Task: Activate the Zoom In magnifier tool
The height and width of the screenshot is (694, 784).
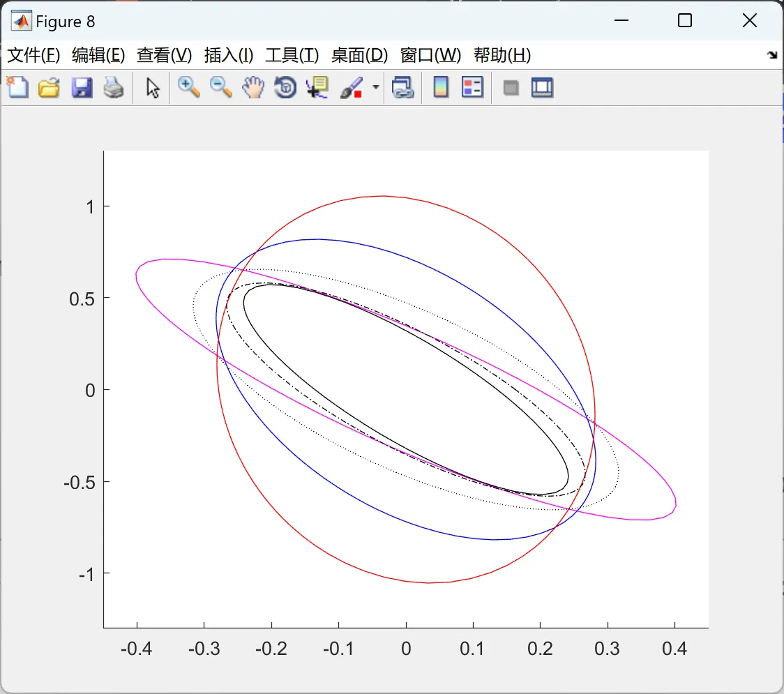Action: pos(188,87)
